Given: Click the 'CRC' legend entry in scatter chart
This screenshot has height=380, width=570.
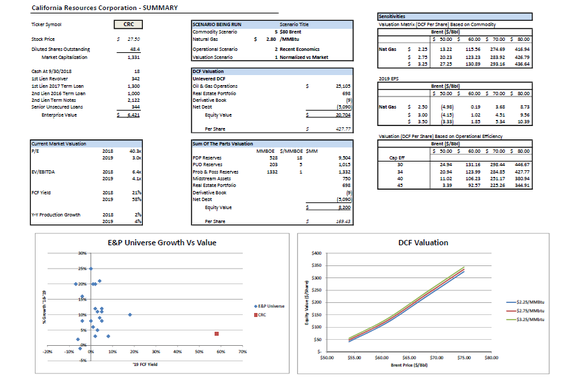Looking at the screenshot, I should [x=260, y=315].
